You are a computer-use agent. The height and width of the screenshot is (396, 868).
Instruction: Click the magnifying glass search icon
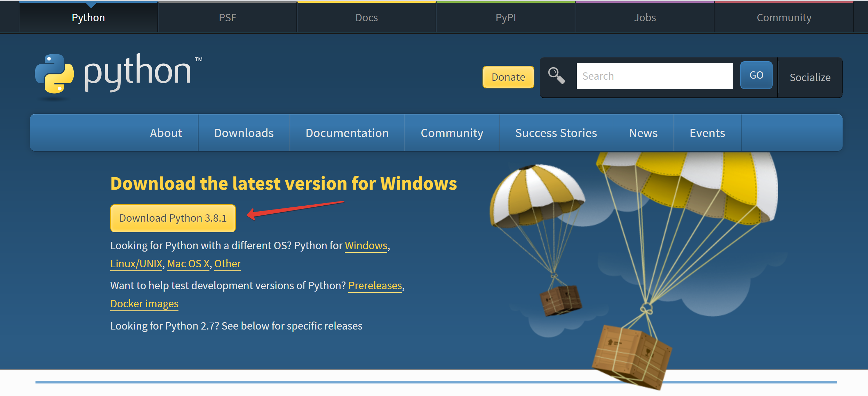point(556,76)
